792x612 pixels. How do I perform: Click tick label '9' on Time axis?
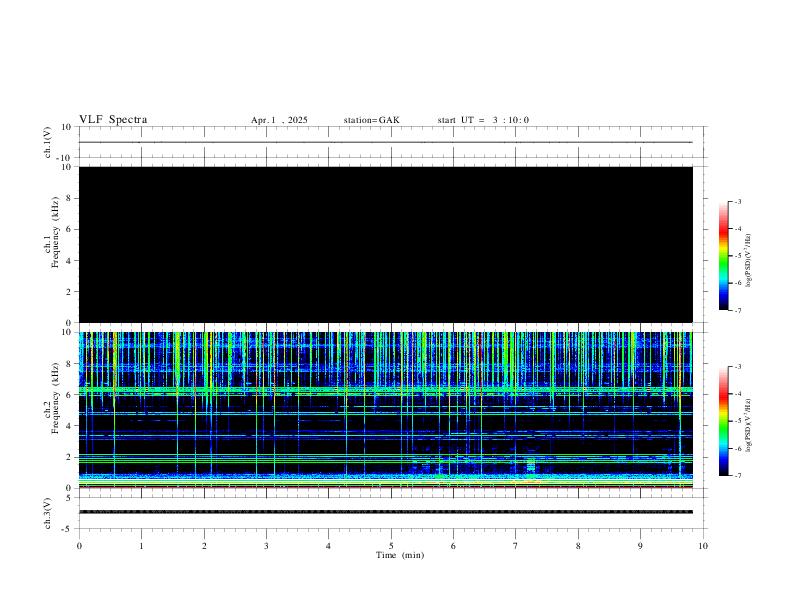[640, 546]
